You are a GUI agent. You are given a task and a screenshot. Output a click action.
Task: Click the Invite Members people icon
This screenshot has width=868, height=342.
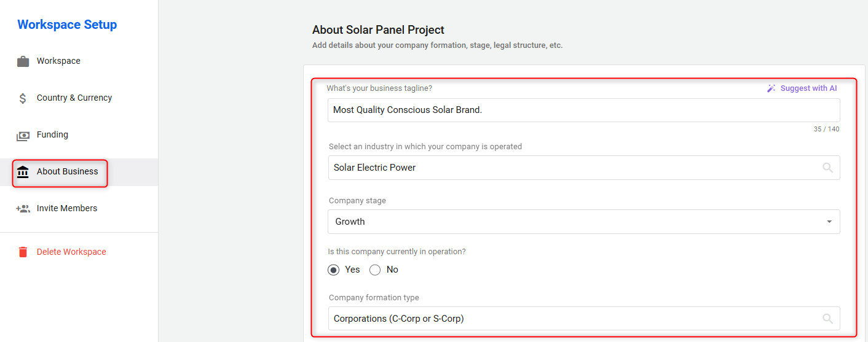click(23, 209)
